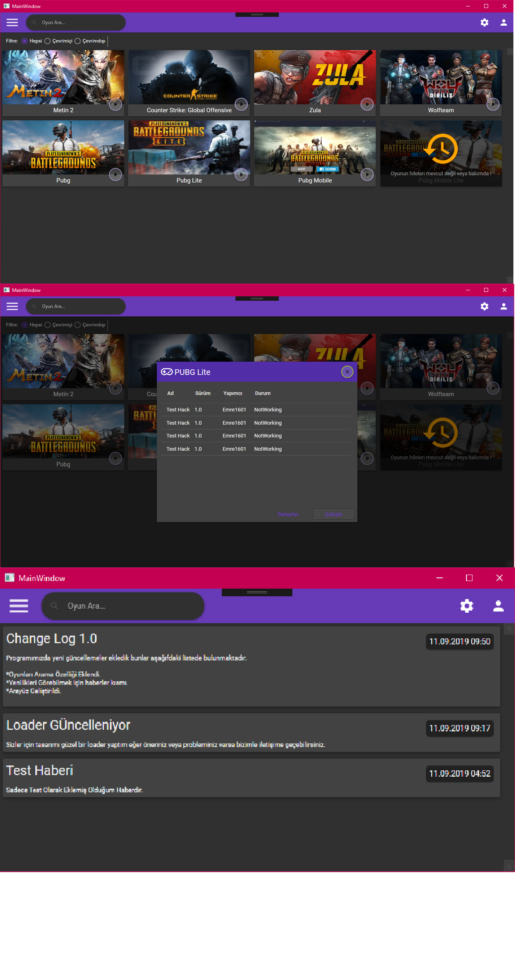Maximize the news window

click(469, 578)
